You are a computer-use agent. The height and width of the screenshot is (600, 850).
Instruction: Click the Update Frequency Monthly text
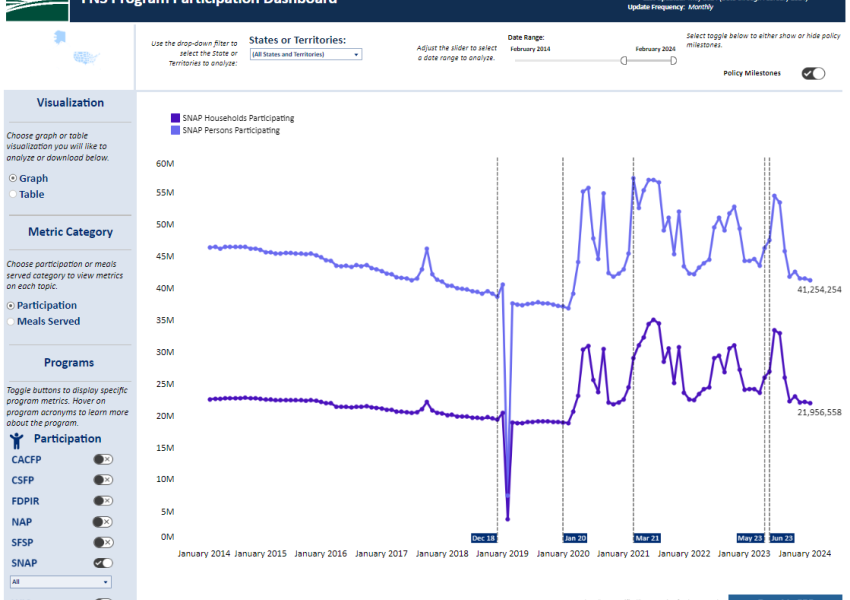coord(670,7)
